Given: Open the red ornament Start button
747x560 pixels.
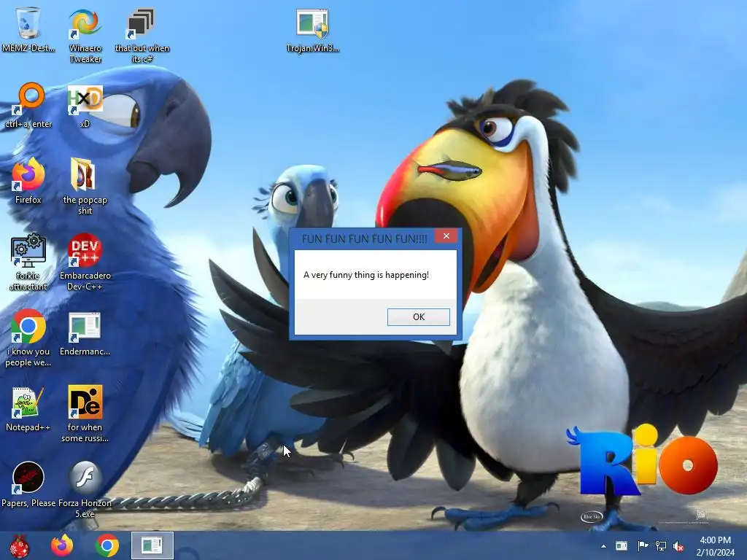Looking at the screenshot, I should click(19, 545).
